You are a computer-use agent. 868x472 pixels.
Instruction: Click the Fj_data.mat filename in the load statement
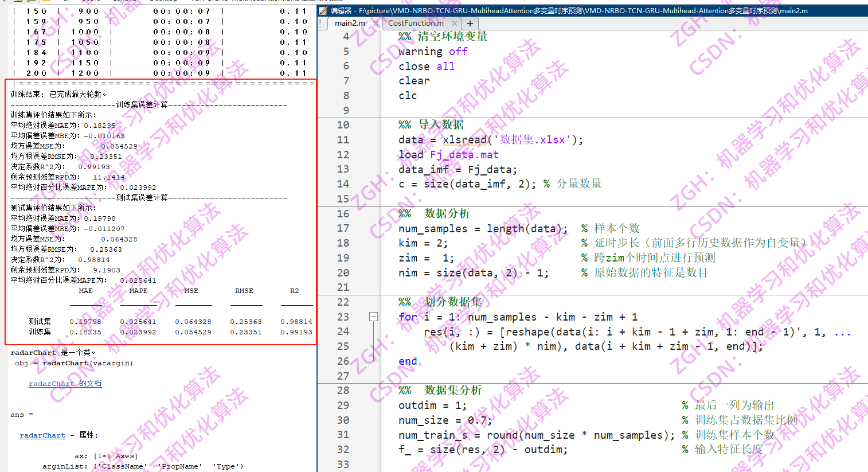pos(464,154)
